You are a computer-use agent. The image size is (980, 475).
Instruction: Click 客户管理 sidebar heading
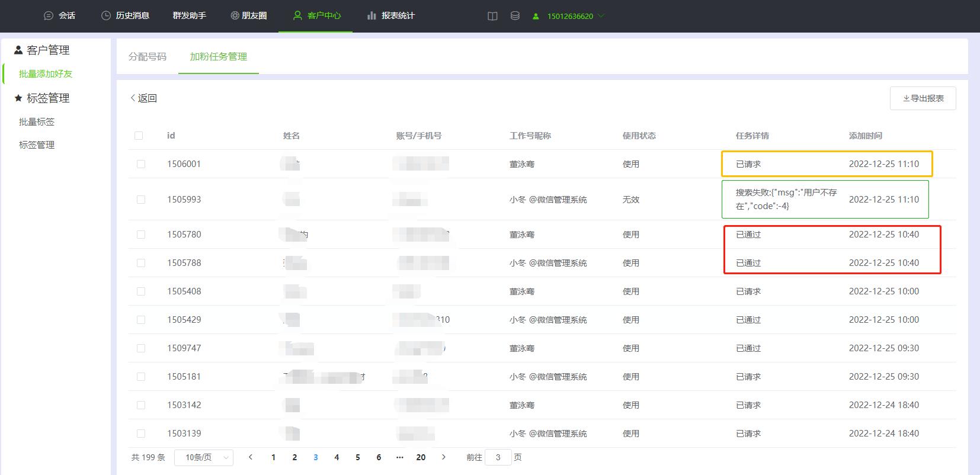tap(42, 50)
